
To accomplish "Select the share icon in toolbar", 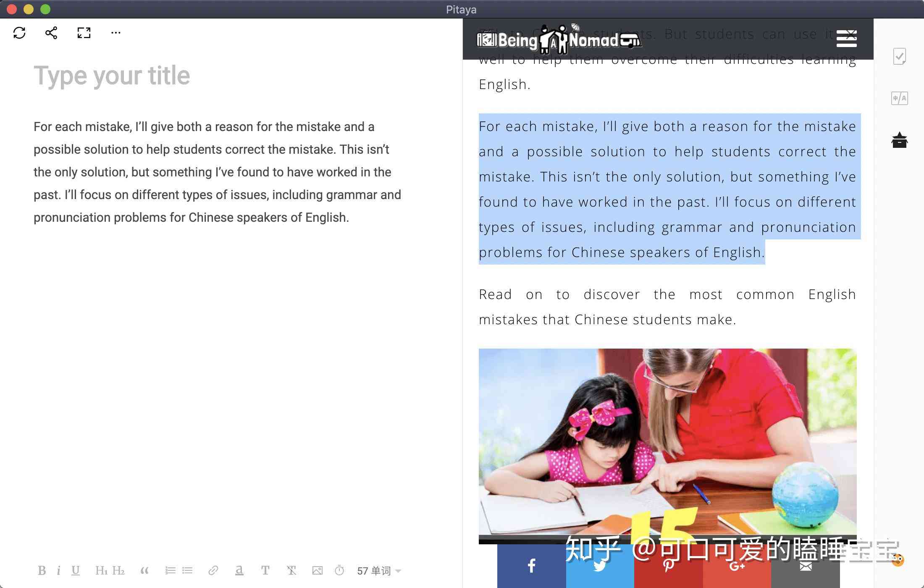I will click(x=51, y=32).
